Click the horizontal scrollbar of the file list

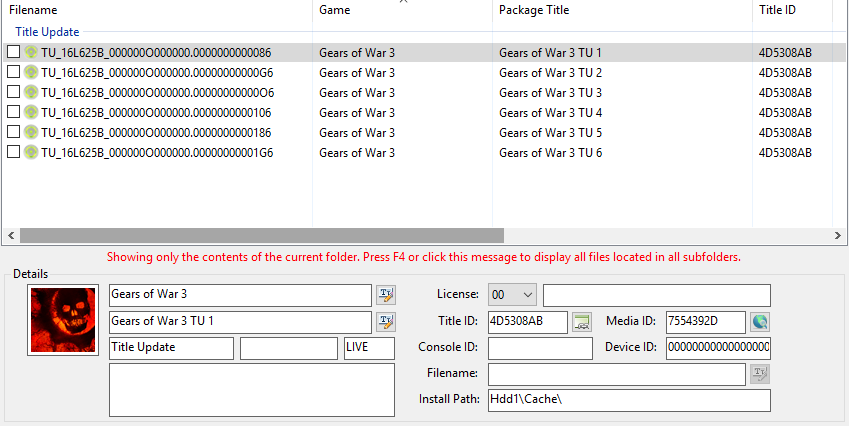(x=300, y=235)
